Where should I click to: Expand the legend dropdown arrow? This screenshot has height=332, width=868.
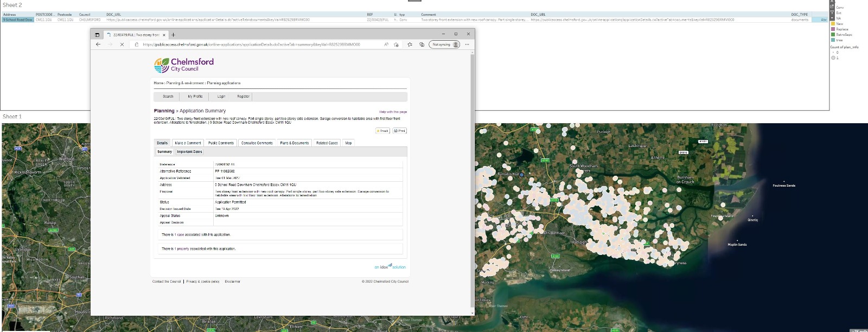coord(832,18)
